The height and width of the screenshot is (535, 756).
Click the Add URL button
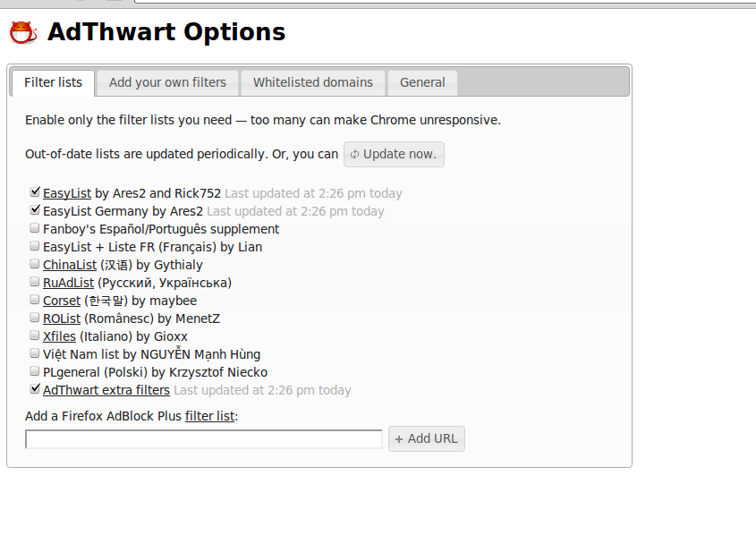(x=427, y=439)
